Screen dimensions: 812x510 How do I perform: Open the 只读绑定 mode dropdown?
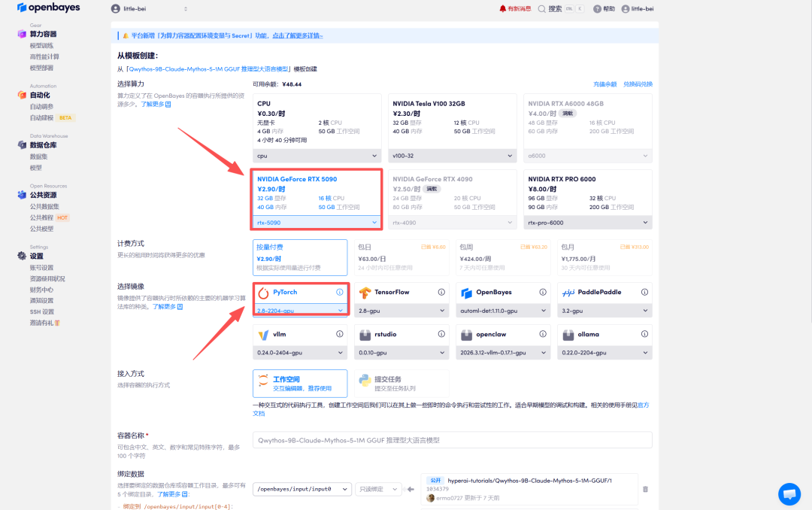(378, 489)
